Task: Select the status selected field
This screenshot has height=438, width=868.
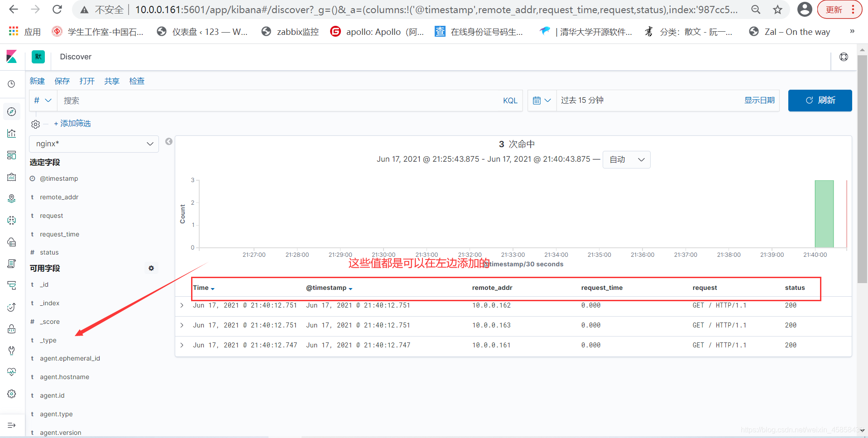Action: (x=49, y=253)
